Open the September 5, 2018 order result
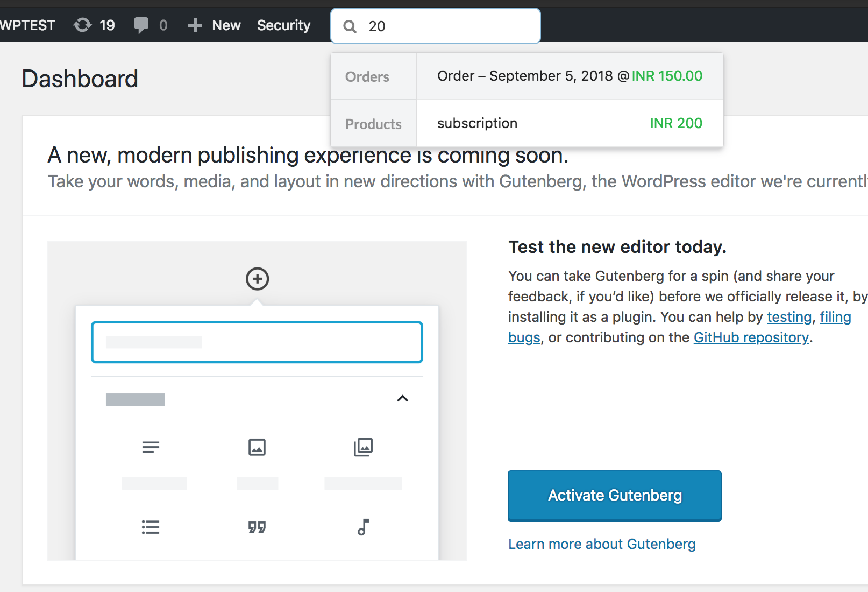 (570, 76)
